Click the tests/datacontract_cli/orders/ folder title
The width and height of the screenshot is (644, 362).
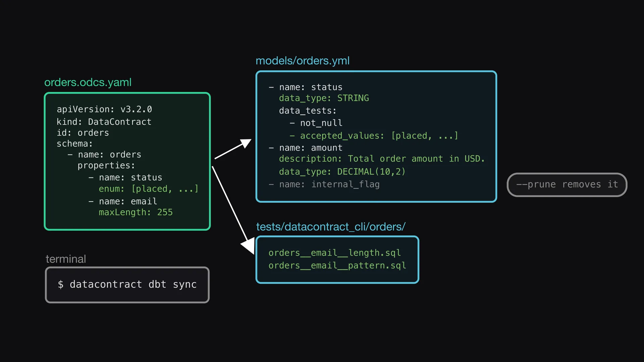click(331, 227)
